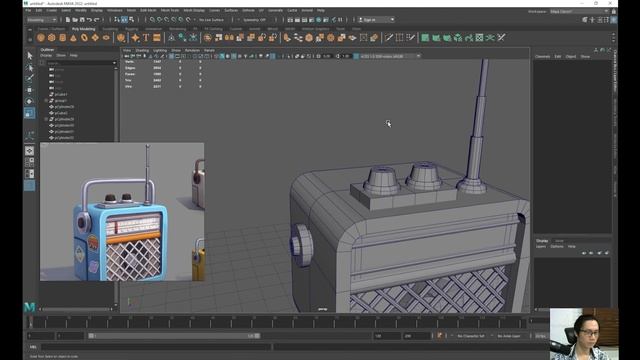Image resolution: width=640 pixels, height=360 pixels.
Task: Click the playback range slider bar
Action: 174,336
